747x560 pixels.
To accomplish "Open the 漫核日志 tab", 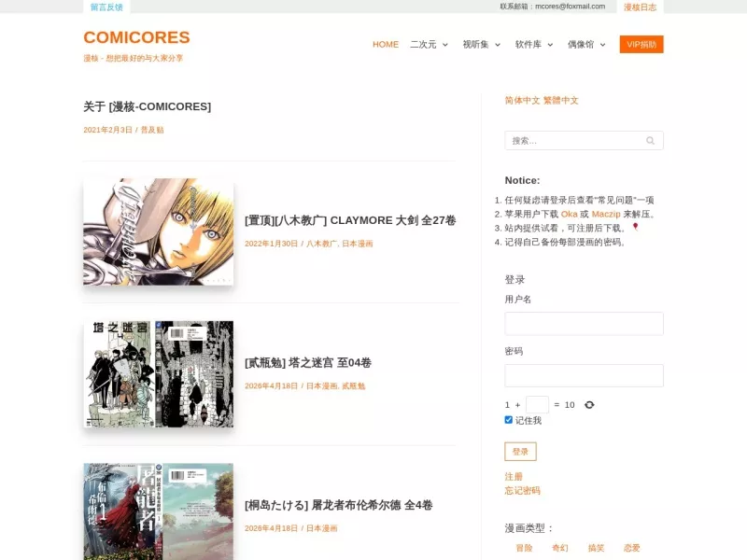I will (640, 7).
